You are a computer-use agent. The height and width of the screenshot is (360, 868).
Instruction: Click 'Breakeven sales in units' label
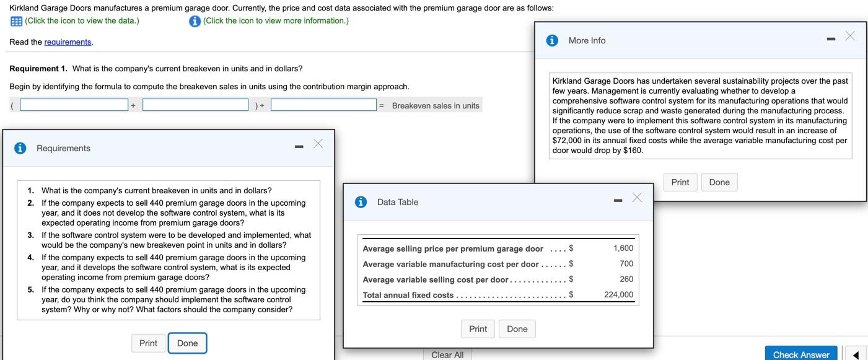(436, 106)
